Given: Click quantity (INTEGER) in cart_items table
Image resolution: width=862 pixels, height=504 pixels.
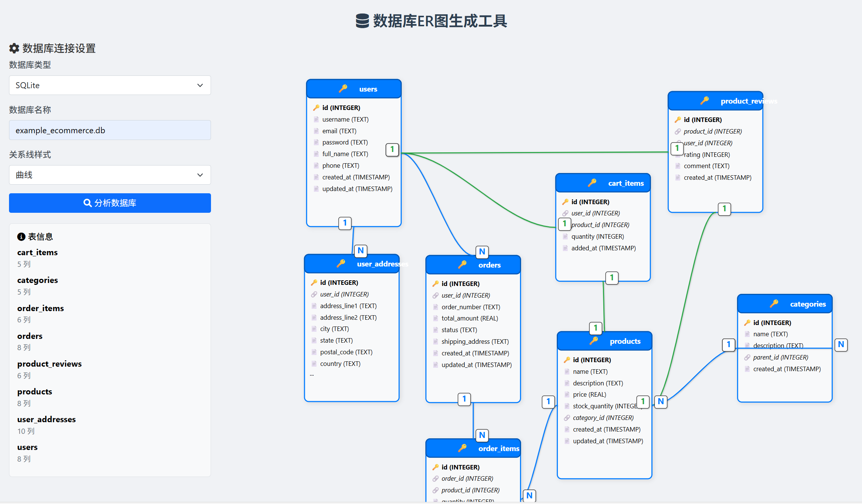Looking at the screenshot, I should [x=598, y=236].
